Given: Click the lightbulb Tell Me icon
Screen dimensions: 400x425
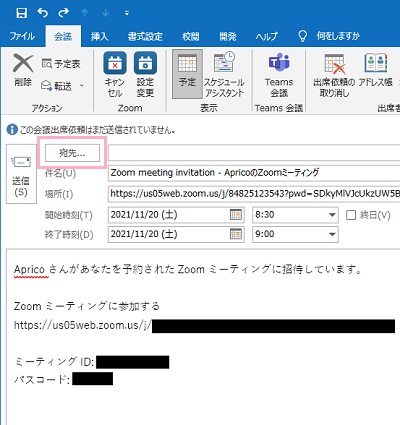Looking at the screenshot, I should point(302,36).
